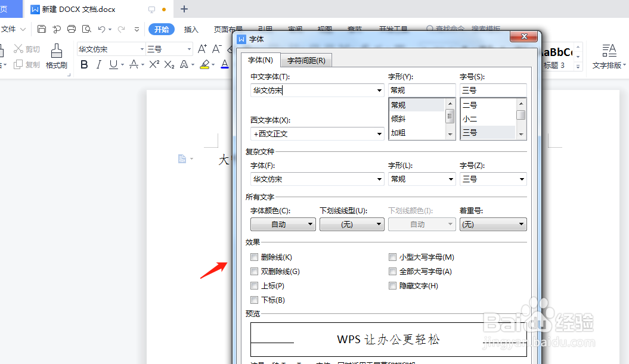Viewport: 629px width, 364px height.
Task: Click the 文字排版 button on the ribbon
Action: tap(609, 57)
